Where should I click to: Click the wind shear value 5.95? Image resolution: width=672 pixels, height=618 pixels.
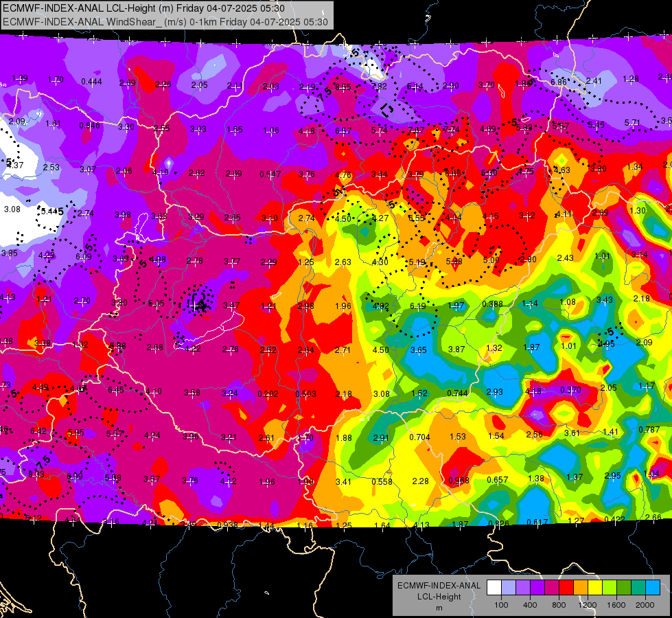click(76, 433)
